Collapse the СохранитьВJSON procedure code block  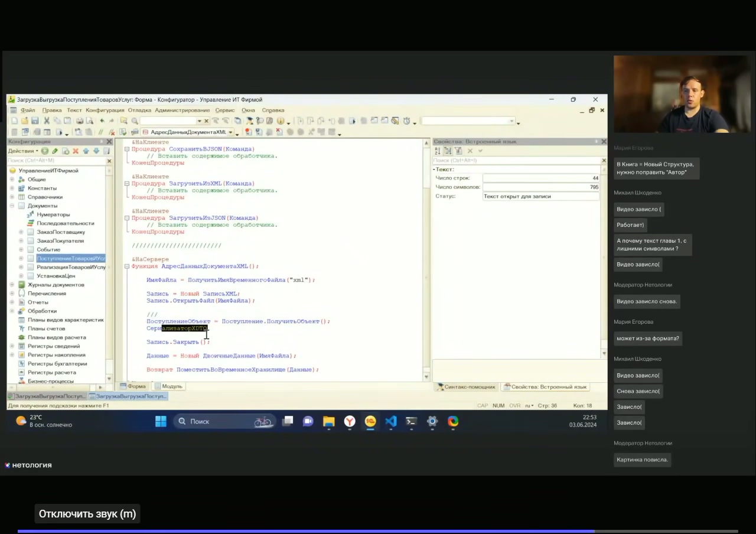(126, 149)
